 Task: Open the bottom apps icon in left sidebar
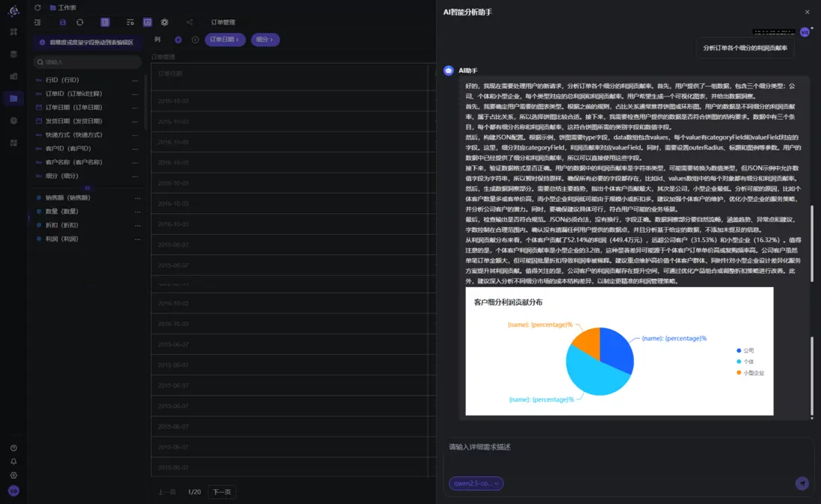tap(13, 143)
